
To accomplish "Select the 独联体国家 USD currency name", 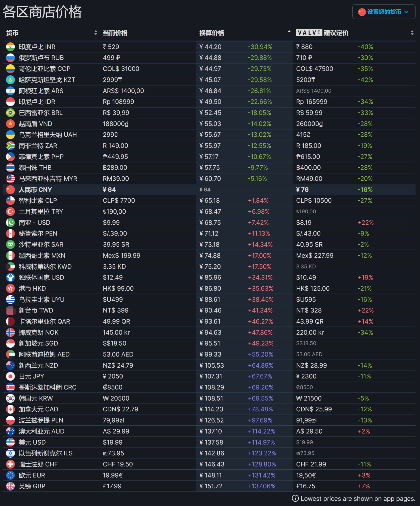I will [42, 277].
